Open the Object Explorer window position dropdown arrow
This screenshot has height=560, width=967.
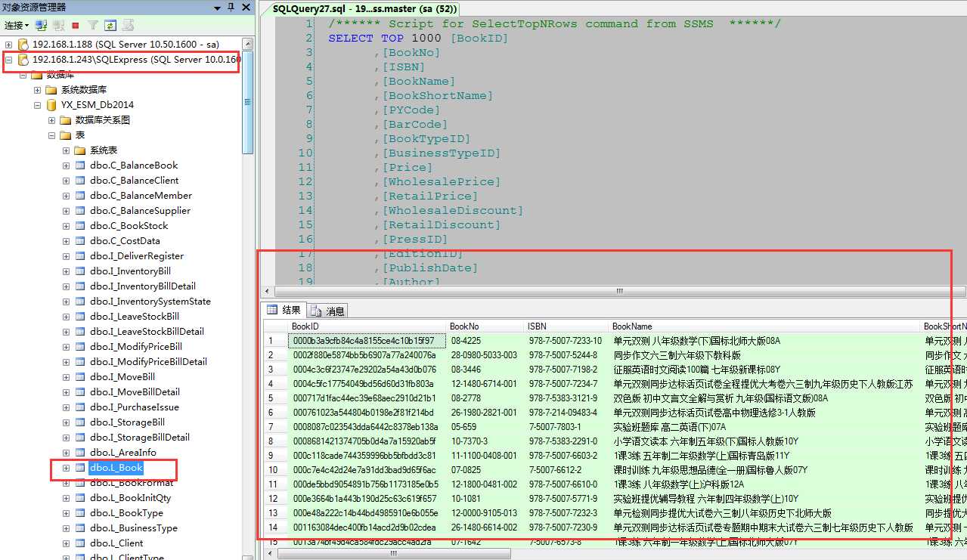point(219,7)
